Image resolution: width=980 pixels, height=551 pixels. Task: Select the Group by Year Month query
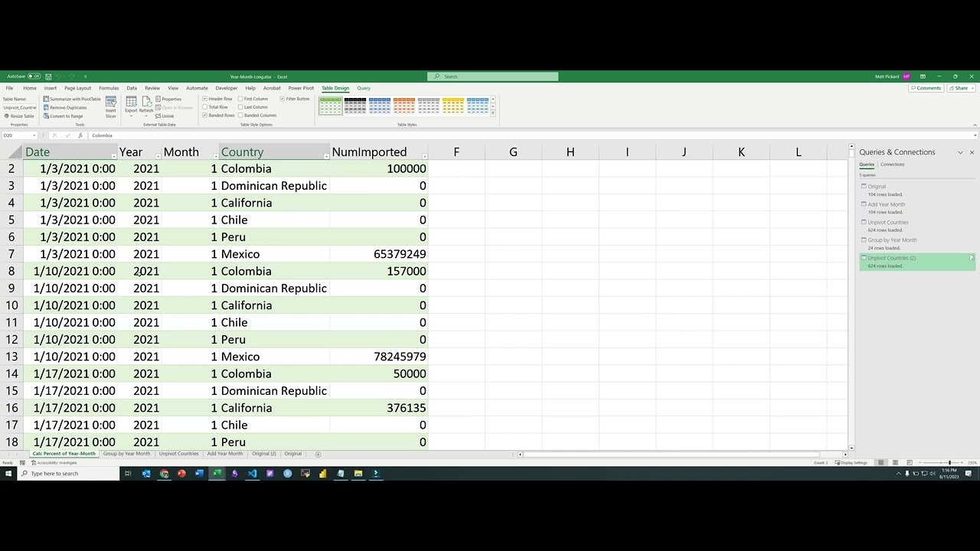pos(917,243)
